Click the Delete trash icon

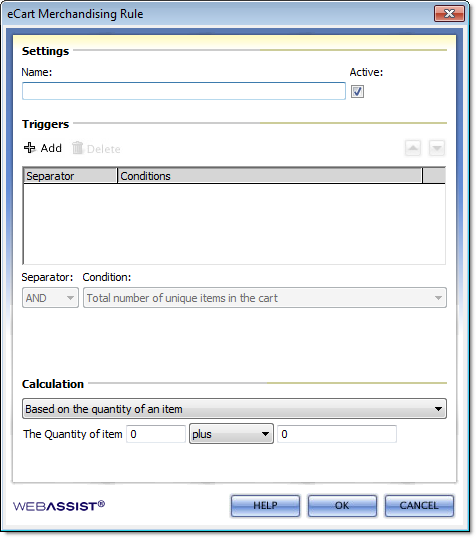[78, 148]
